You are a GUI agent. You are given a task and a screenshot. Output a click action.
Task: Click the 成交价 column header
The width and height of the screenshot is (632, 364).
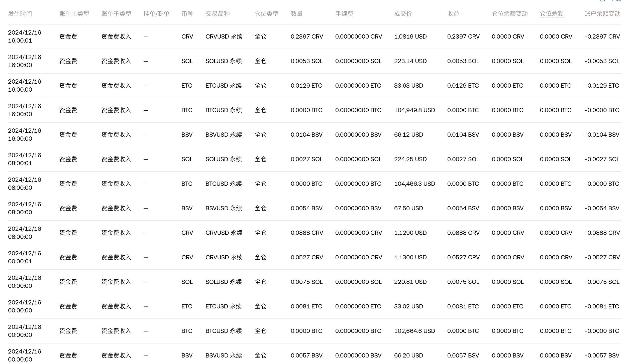click(x=403, y=14)
